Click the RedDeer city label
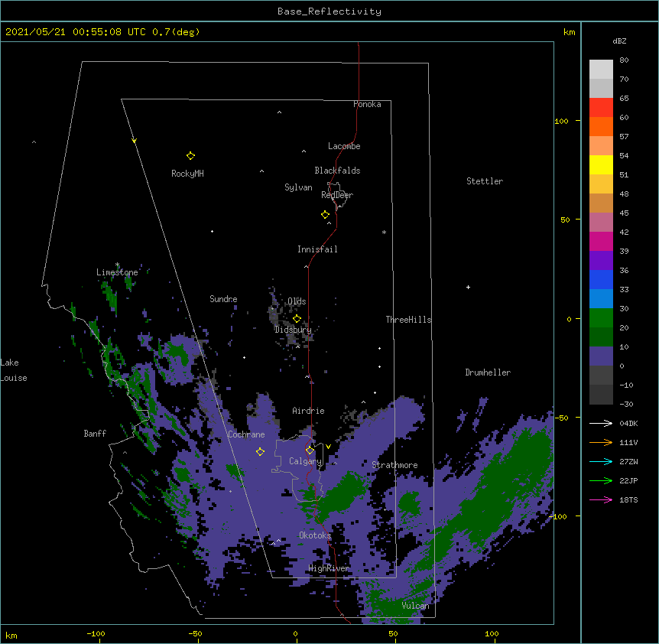Viewport: 659px width, 644px height. click(x=337, y=195)
